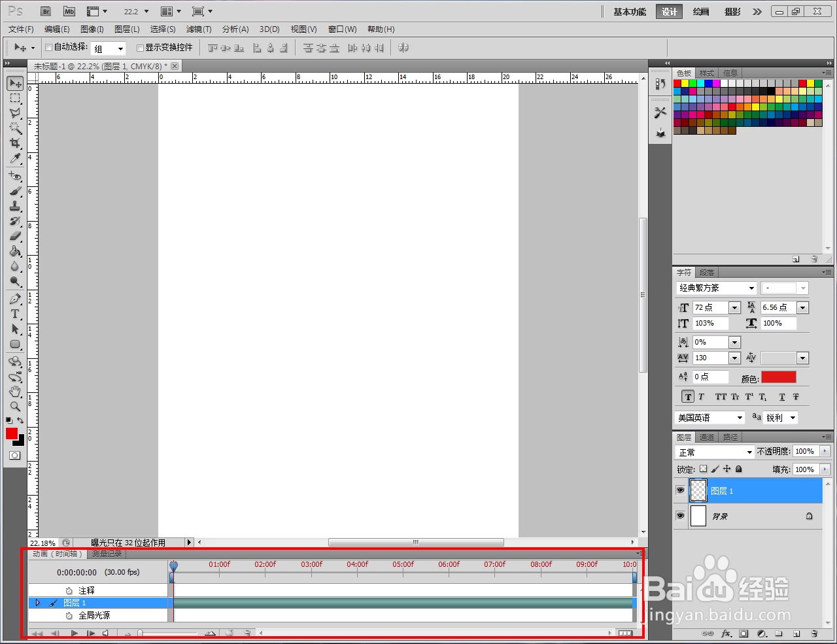Select the 3D Rotate tool

pyautogui.click(x=15, y=362)
